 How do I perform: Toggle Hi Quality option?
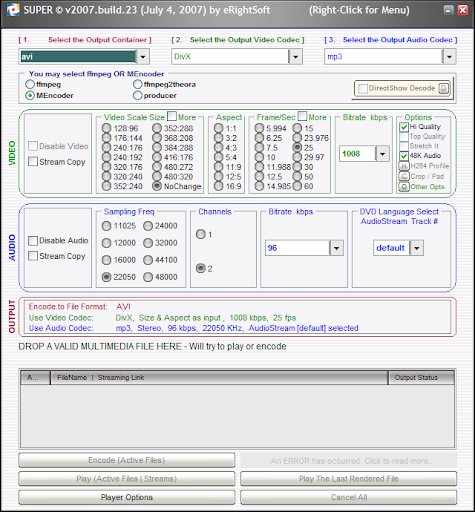pyautogui.click(x=404, y=127)
